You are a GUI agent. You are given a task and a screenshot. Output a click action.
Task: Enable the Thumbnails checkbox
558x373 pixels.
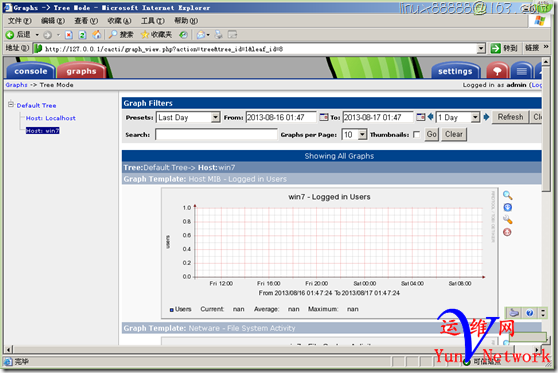click(x=416, y=135)
